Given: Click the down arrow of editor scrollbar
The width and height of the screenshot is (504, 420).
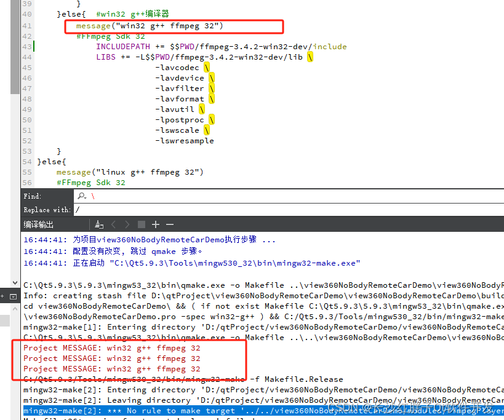Looking at the screenshot, I should coord(15,283).
